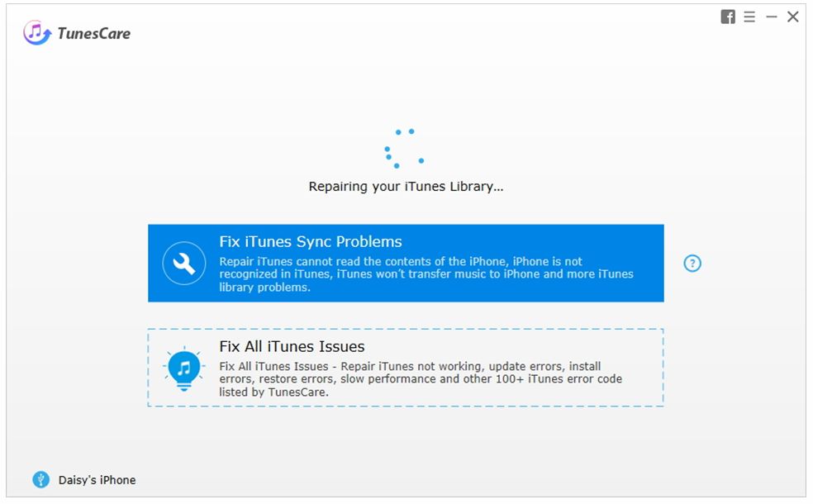Click the wrench icon for sync repair
This screenshot has height=504, width=813.
click(184, 264)
